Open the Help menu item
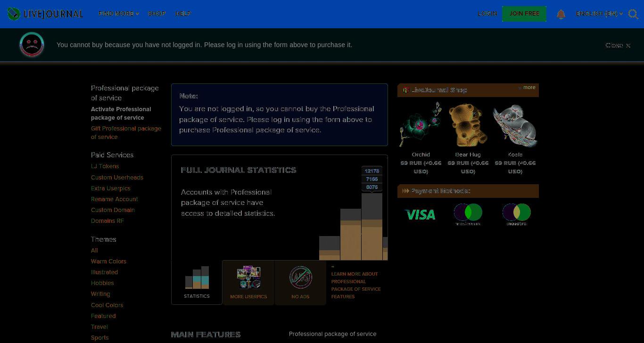Viewport: 644px width, 343px height. click(x=183, y=14)
